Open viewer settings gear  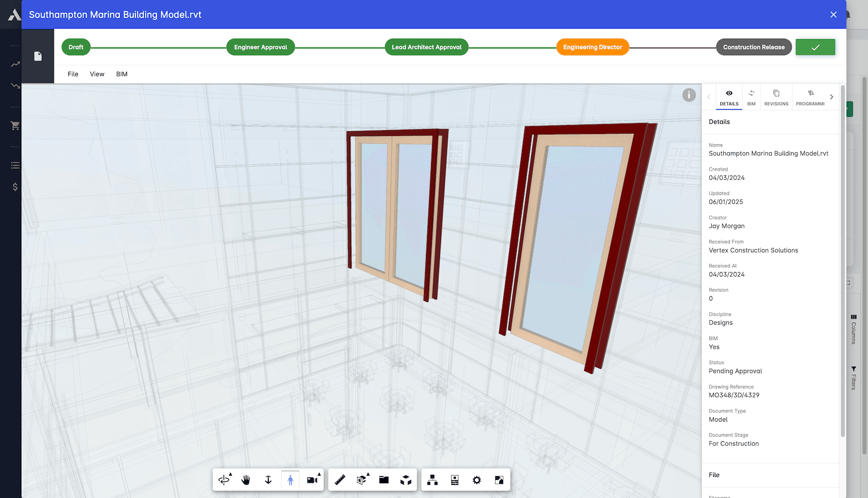click(476, 479)
